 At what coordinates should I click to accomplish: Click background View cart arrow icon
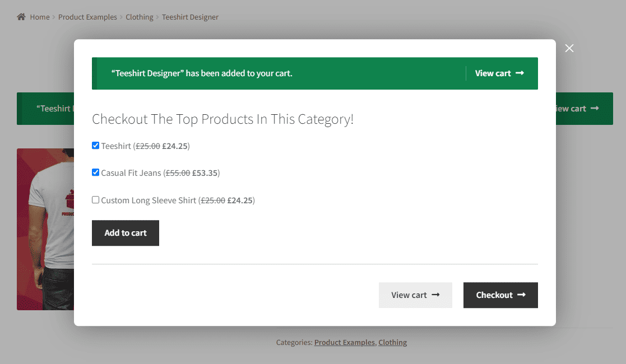(595, 108)
